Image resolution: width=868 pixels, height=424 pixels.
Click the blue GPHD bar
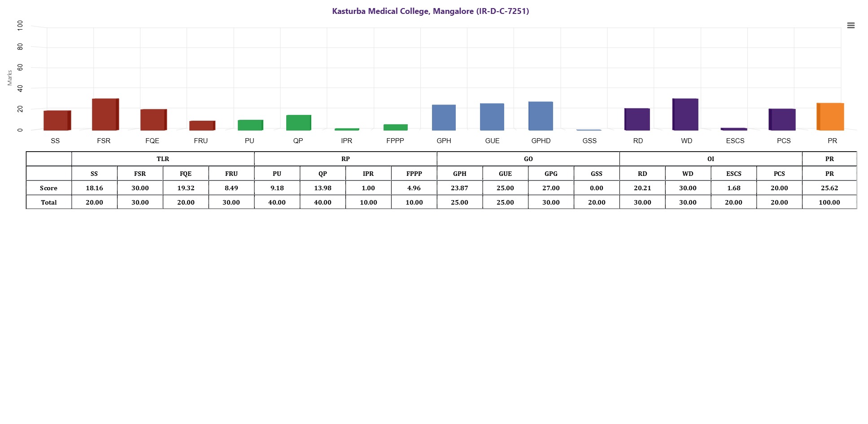541,116
